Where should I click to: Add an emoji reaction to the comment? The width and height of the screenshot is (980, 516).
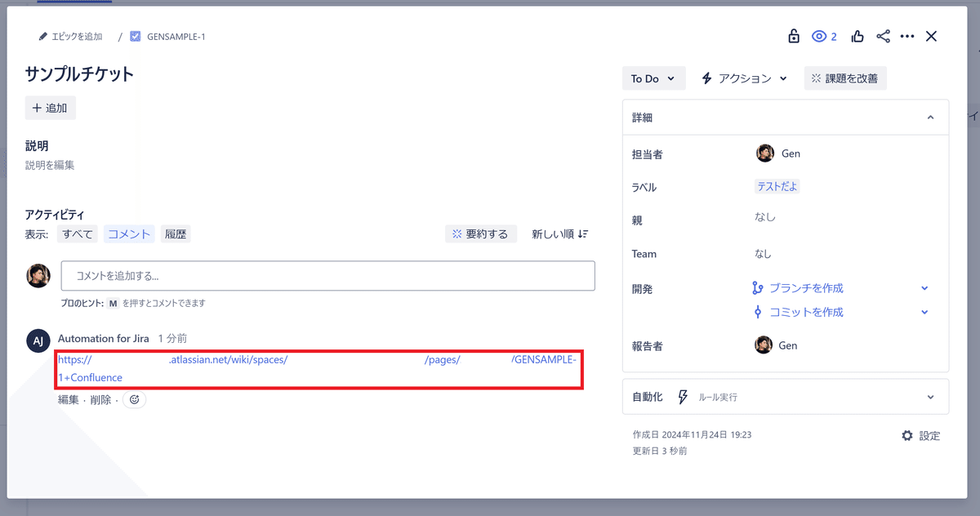tap(135, 400)
